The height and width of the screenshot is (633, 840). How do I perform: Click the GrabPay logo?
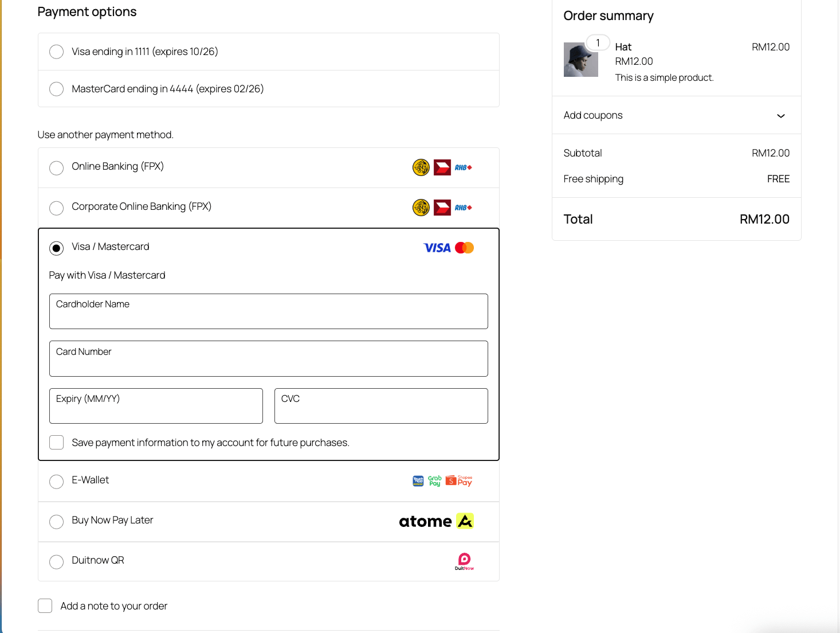click(435, 481)
